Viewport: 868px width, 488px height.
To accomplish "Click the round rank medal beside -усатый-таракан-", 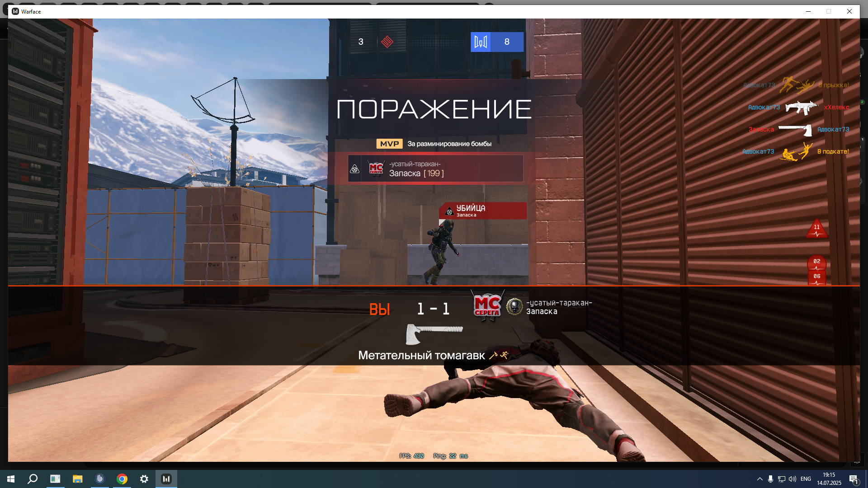I will pos(514,307).
